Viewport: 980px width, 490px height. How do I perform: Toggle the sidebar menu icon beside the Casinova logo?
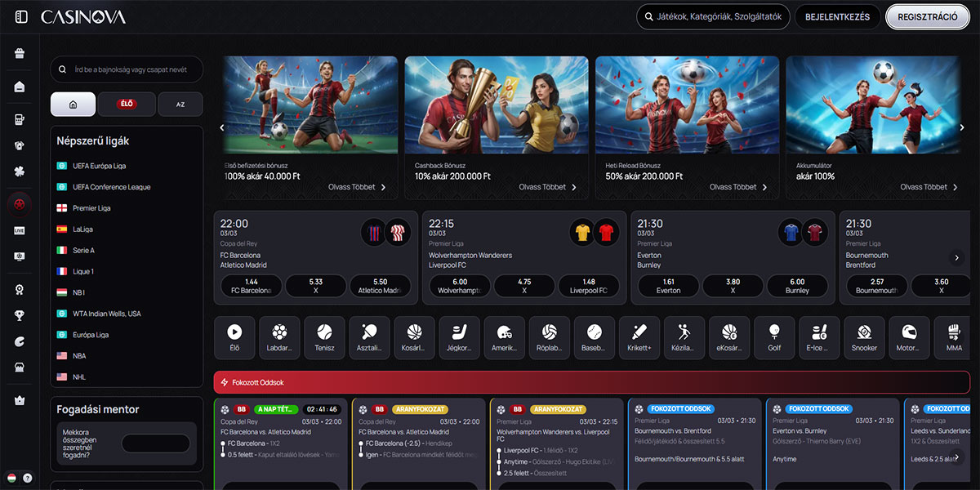point(21,17)
